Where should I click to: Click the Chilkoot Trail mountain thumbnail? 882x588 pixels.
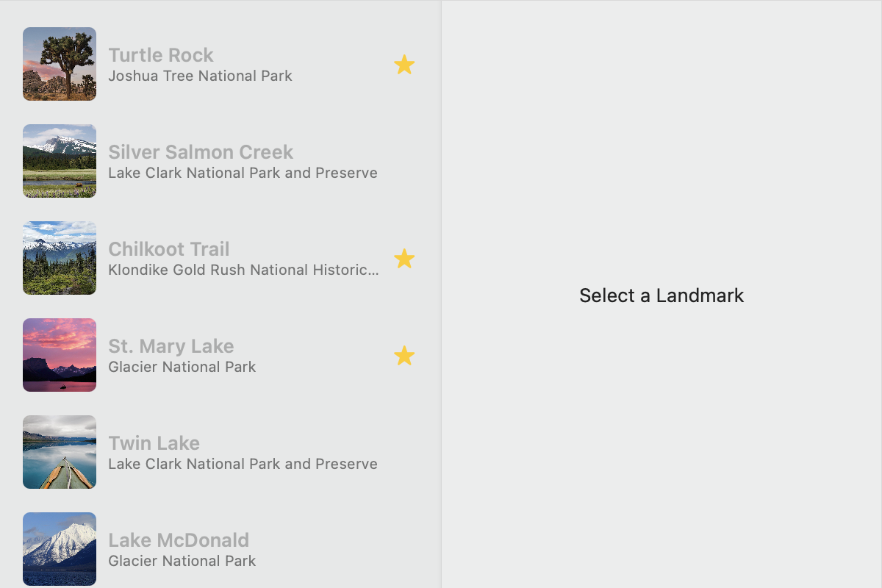coord(60,258)
